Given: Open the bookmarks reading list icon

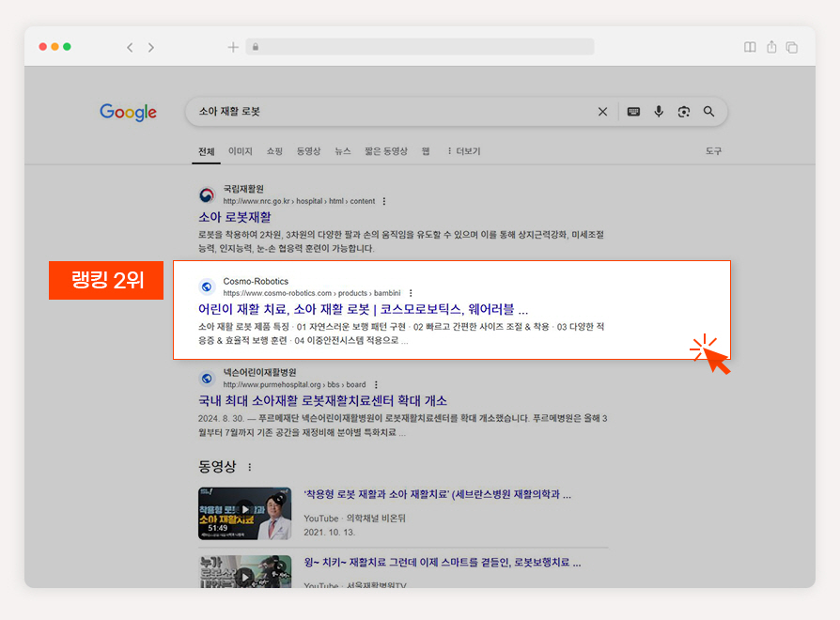Looking at the screenshot, I should tap(750, 47).
